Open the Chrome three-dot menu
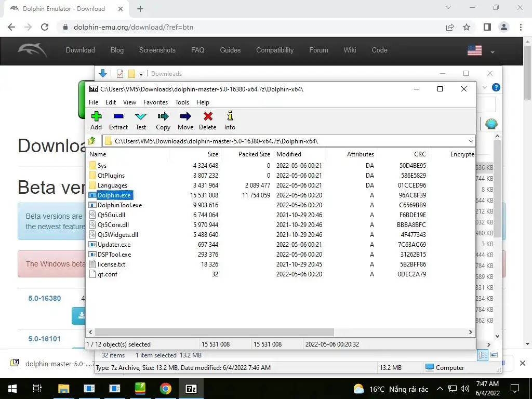 click(521, 27)
